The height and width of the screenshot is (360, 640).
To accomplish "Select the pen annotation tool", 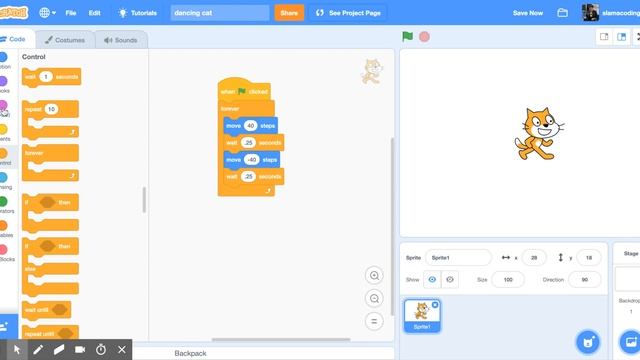I will point(38,350).
